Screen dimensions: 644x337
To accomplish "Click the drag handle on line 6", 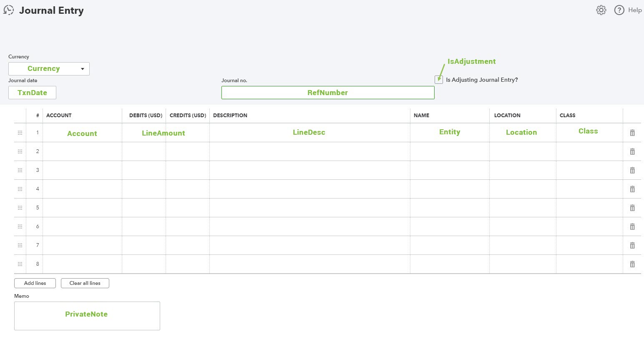I will click(x=20, y=226).
